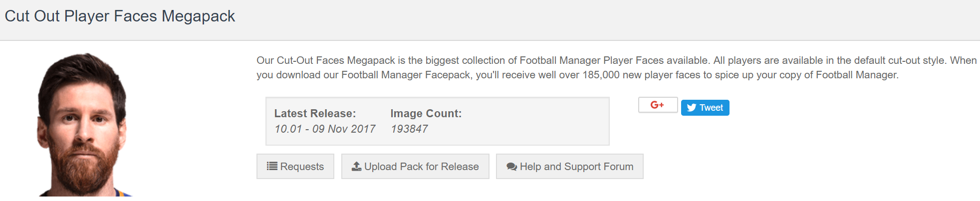The width and height of the screenshot is (980, 201).
Task: Click the upload arrow icon
Action: coord(356,166)
